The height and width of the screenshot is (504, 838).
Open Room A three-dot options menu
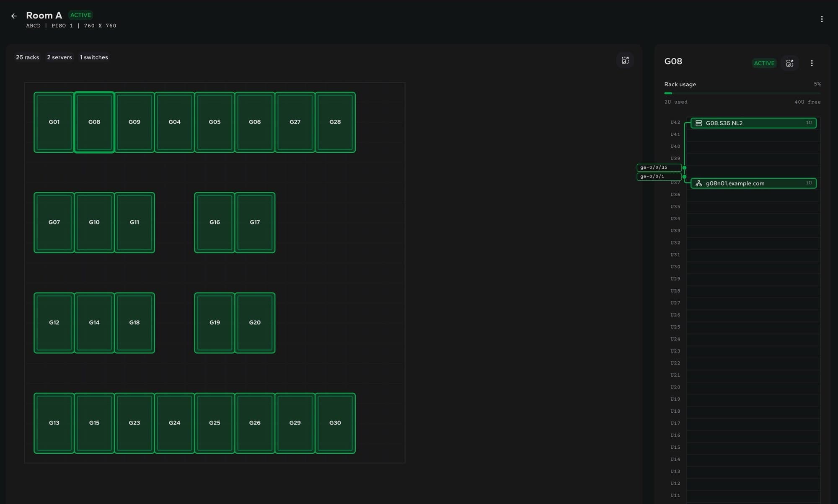pyautogui.click(x=822, y=19)
